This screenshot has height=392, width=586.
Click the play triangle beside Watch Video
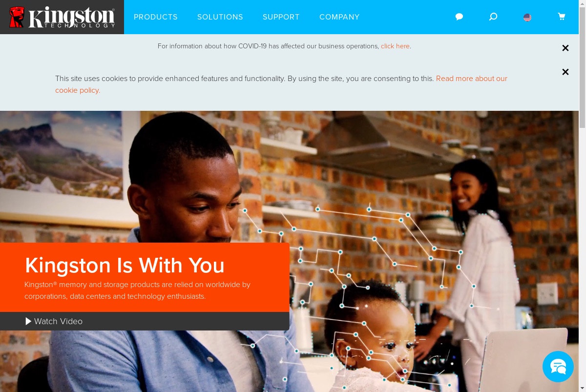pos(28,321)
